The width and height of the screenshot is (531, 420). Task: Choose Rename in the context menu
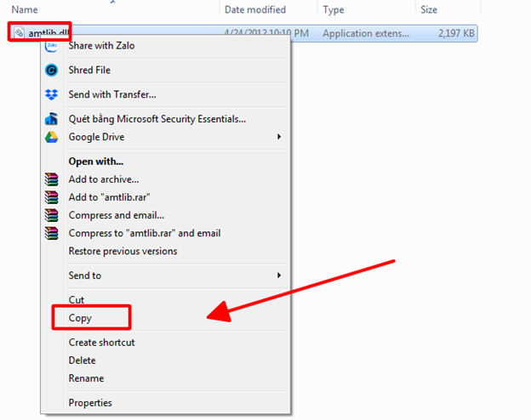[x=86, y=378]
